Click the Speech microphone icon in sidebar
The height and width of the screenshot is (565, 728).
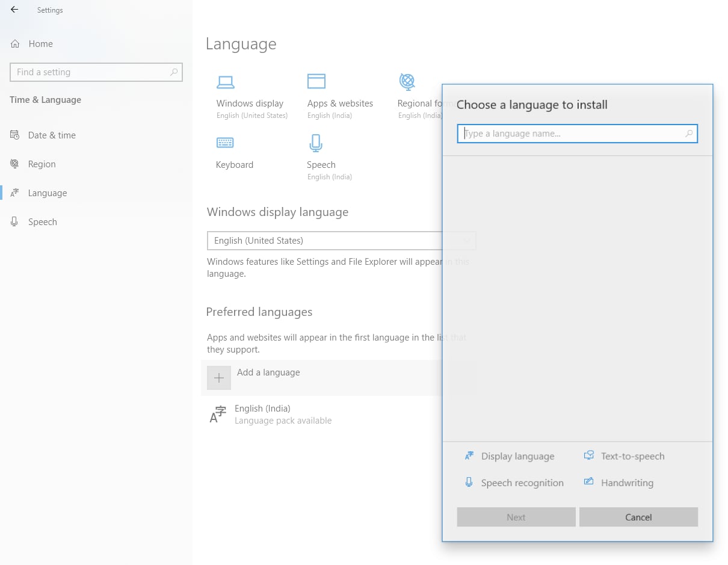(x=15, y=221)
